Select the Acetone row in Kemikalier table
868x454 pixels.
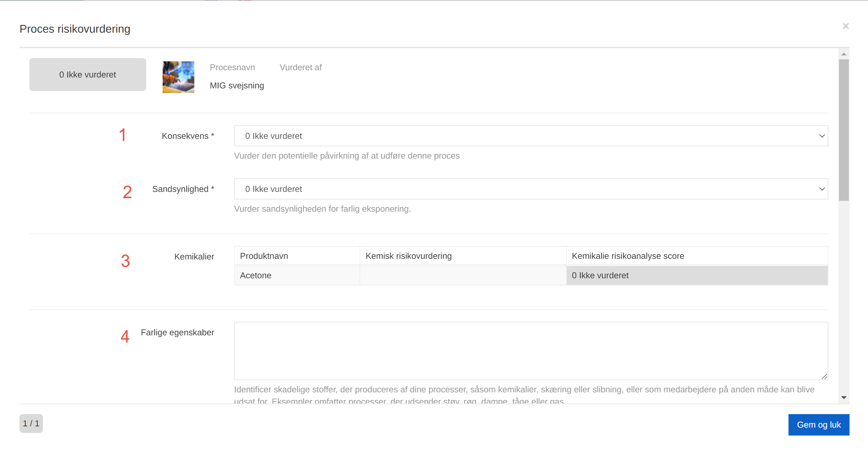click(x=297, y=276)
